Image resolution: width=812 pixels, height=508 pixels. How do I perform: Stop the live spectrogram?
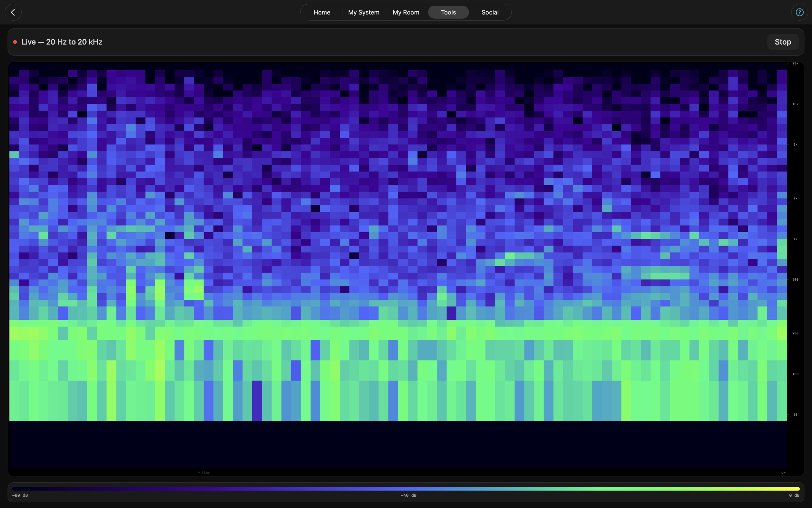[x=783, y=42]
